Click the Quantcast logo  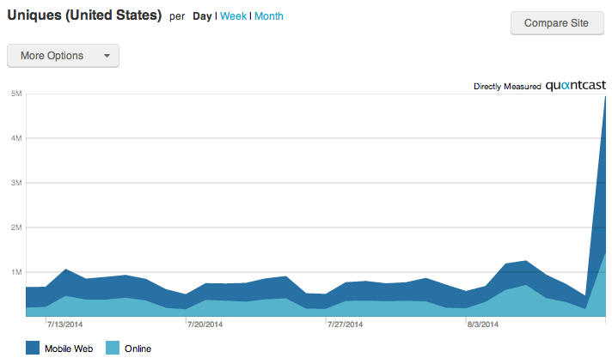click(575, 86)
